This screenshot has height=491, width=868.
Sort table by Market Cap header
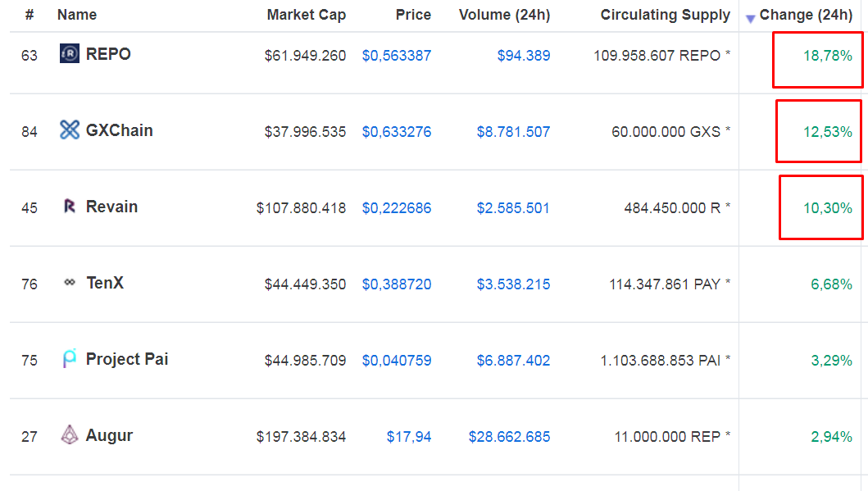pos(306,15)
